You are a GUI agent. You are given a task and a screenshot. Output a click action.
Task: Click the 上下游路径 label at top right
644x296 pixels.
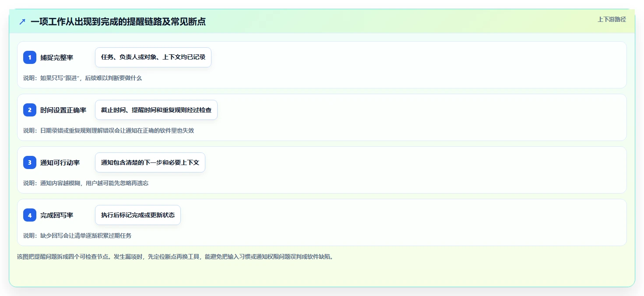click(x=612, y=19)
